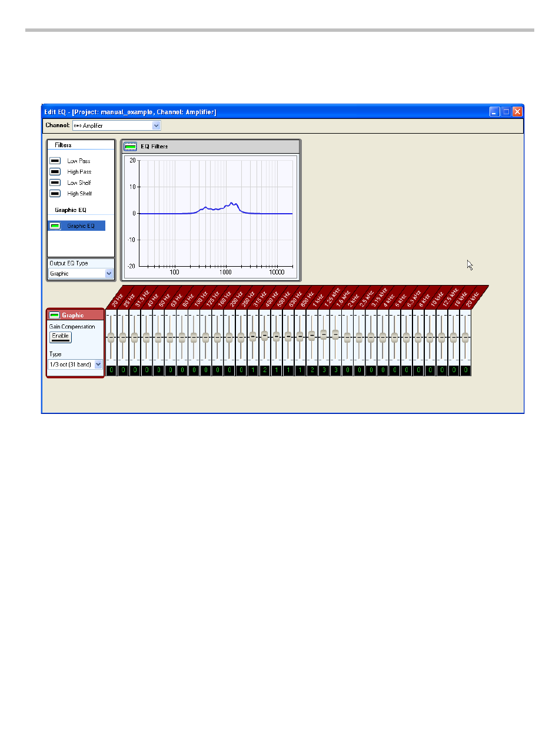
Task: Click the 200 Hz band slider handle
Action: [229, 337]
